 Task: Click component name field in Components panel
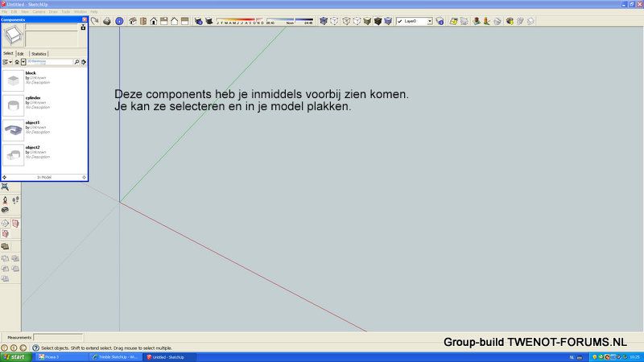point(52,27)
